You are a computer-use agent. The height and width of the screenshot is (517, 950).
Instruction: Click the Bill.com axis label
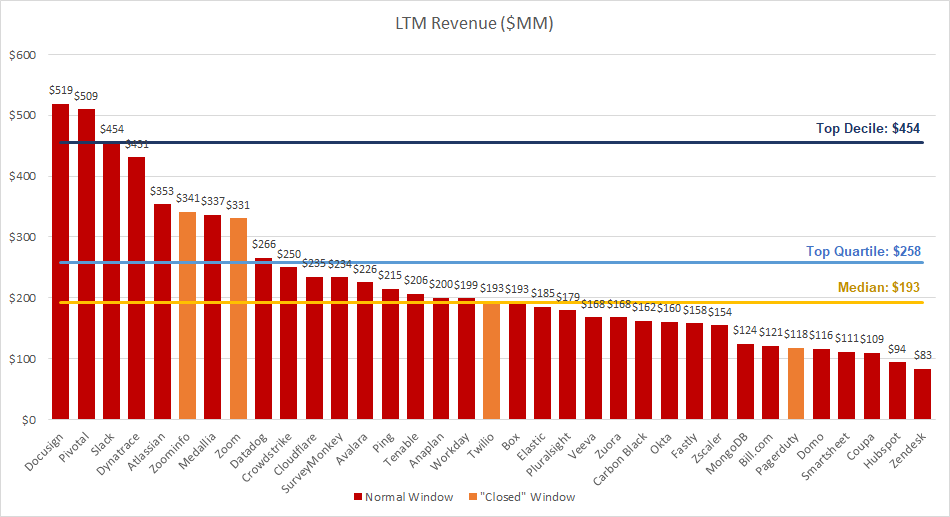(x=756, y=450)
